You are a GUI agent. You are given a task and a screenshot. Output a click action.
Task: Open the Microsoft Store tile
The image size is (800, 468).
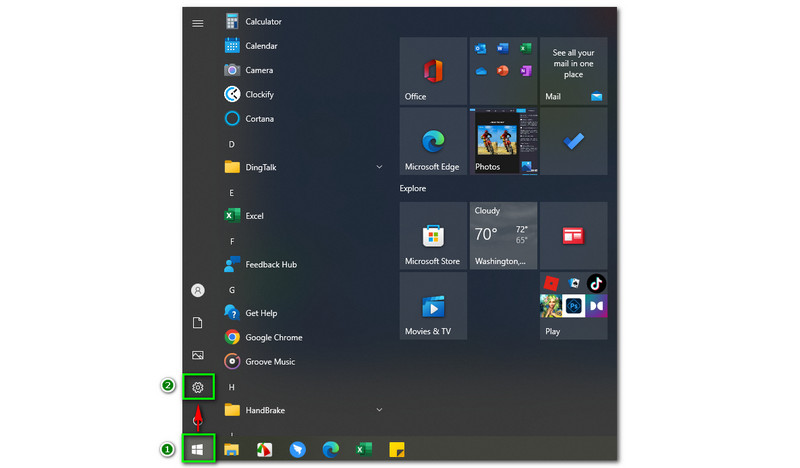coord(433,236)
